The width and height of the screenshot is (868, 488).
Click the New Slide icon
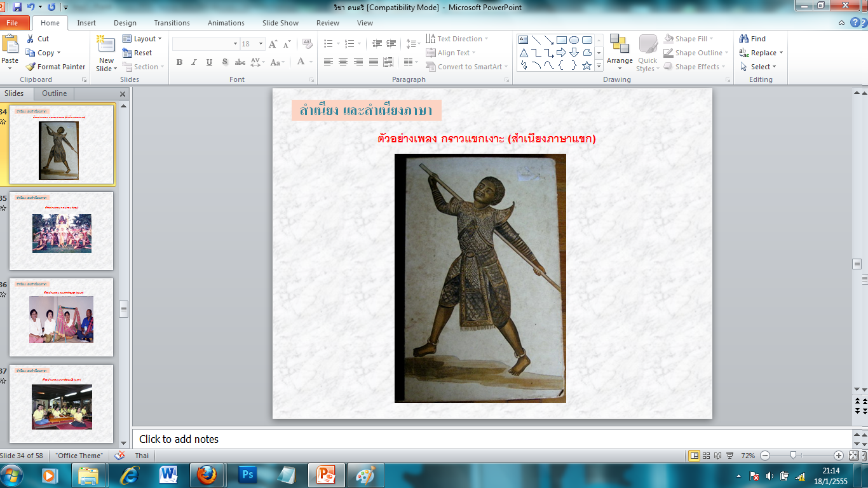pos(105,44)
